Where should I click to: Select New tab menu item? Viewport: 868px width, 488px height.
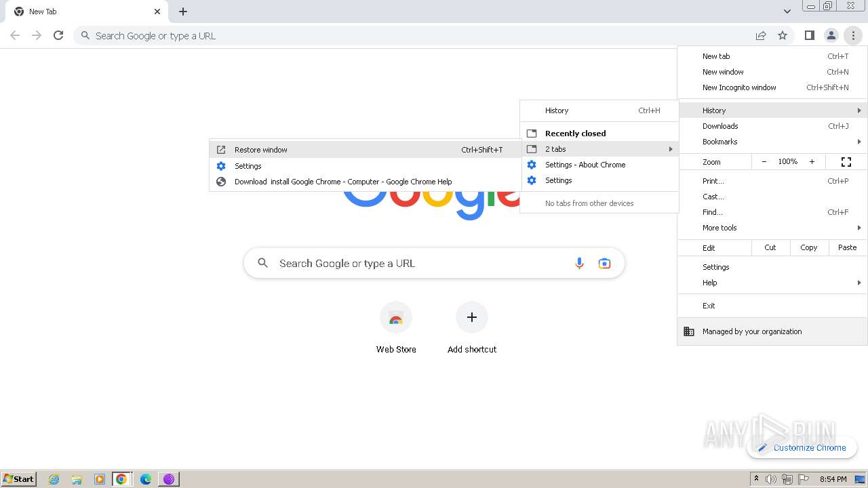coord(772,56)
